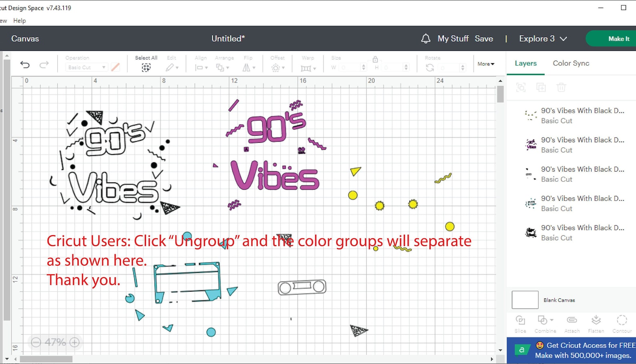The width and height of the screenshot is (636, 364).
Task: Switch to the Layers tab
Action: pyautogui.click(x=525, y=63)
